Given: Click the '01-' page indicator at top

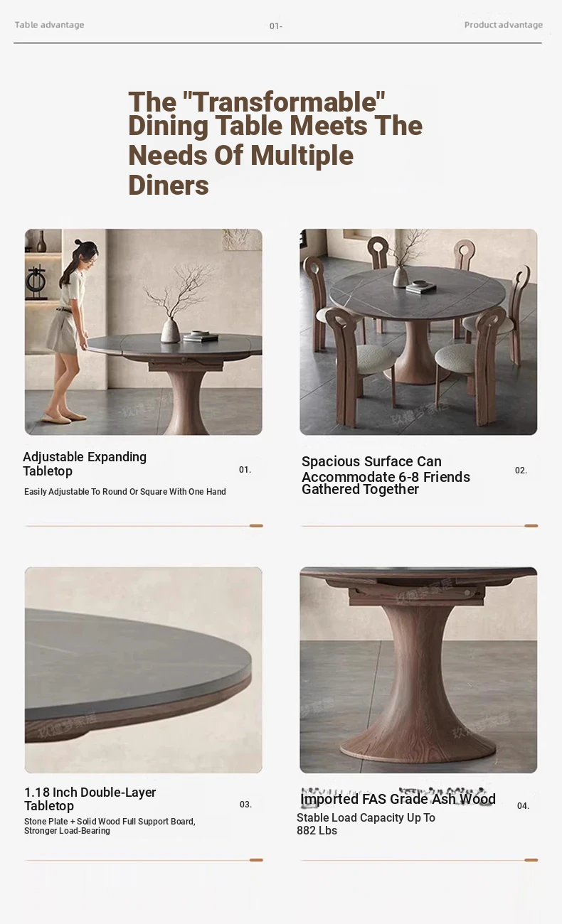Looking at the screenshot, I should (x=276, y=26).
